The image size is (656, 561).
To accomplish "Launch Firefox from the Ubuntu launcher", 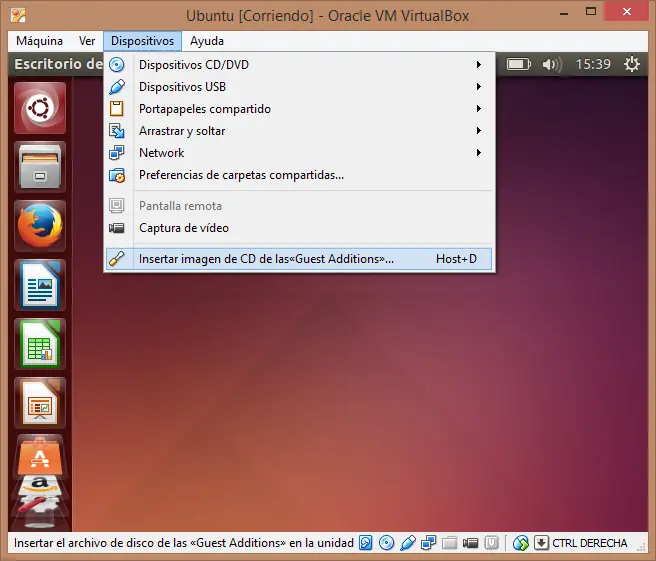I will pyautogui.click(x=40, y=226).
